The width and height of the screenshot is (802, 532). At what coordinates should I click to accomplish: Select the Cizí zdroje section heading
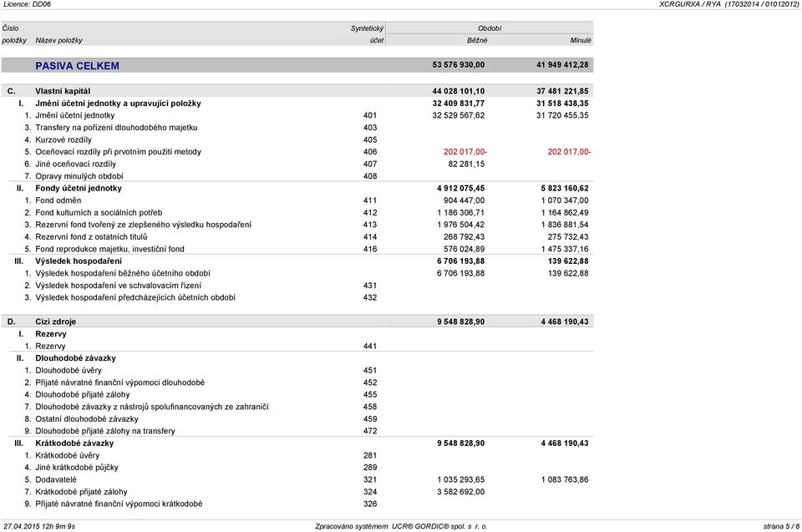click(55, 322)
